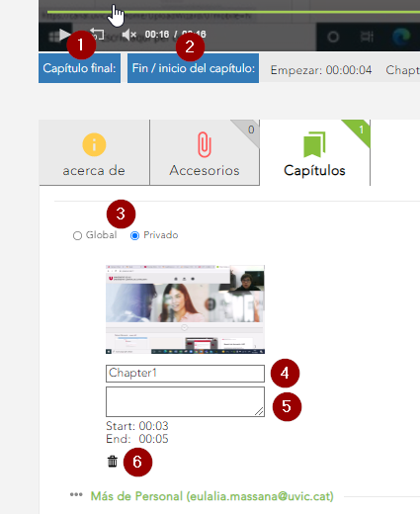
Task: Delete Chapter1 with the trash icon
Action: (x=113, y=462)
